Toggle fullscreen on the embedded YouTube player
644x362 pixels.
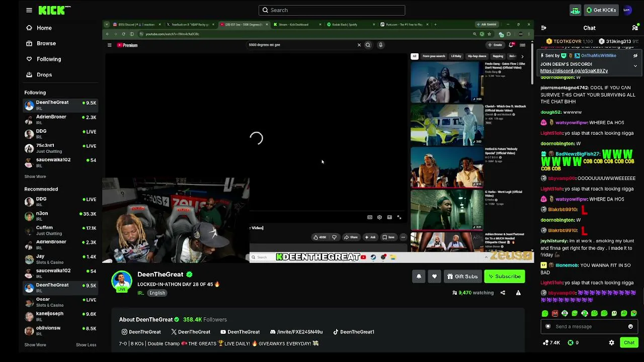pos(399,217)
